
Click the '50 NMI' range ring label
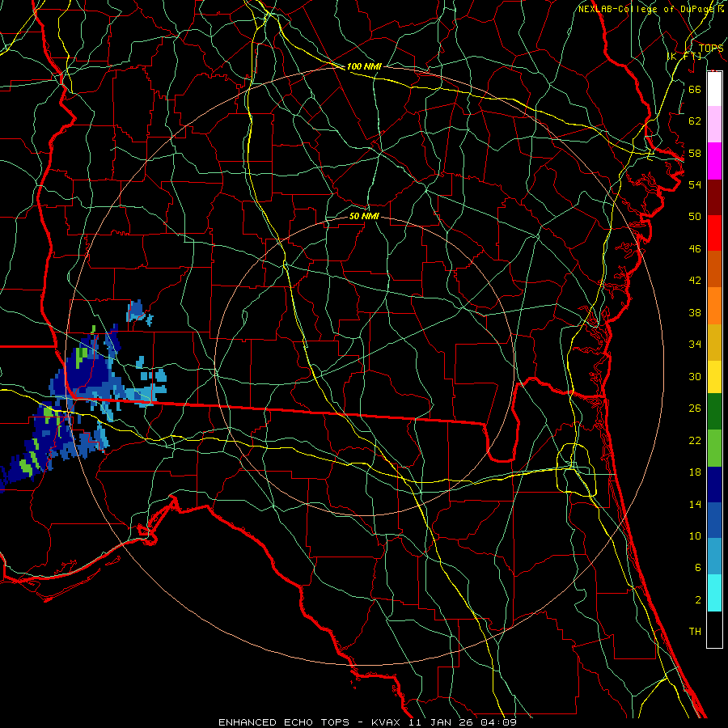click(x=364, y=216)
